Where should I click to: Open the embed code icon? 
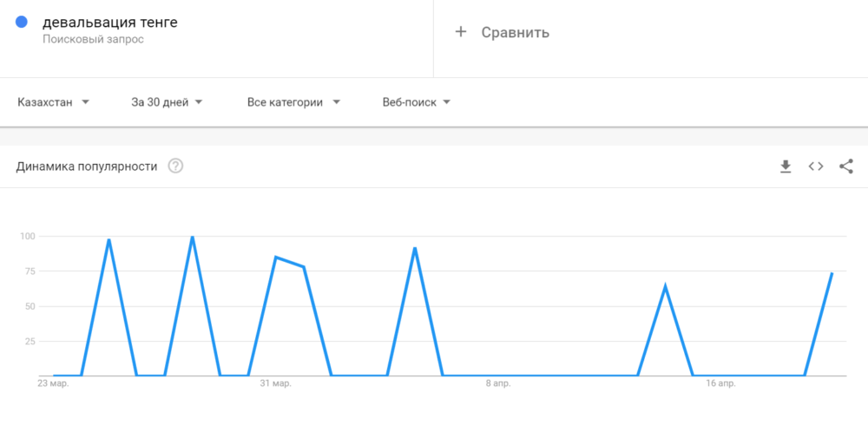816,167
